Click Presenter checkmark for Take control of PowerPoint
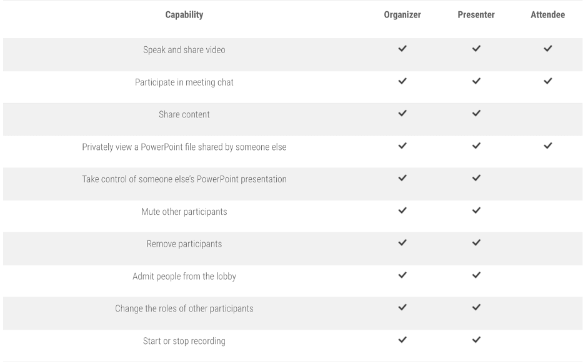 (x=476, y=178)
